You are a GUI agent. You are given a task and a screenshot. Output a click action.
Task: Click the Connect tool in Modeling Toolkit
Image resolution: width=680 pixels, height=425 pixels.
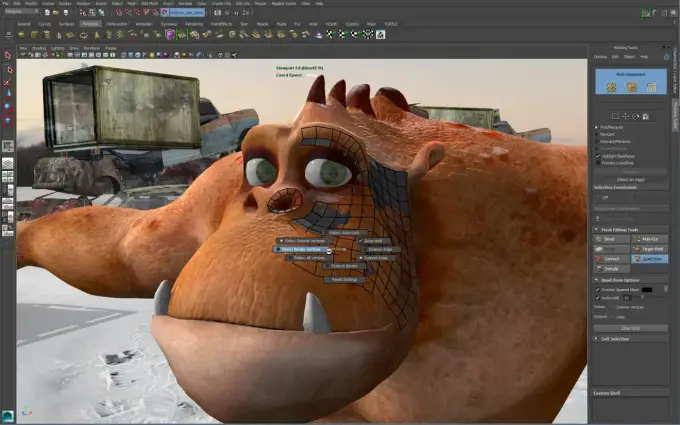click(x=611, y=259)
